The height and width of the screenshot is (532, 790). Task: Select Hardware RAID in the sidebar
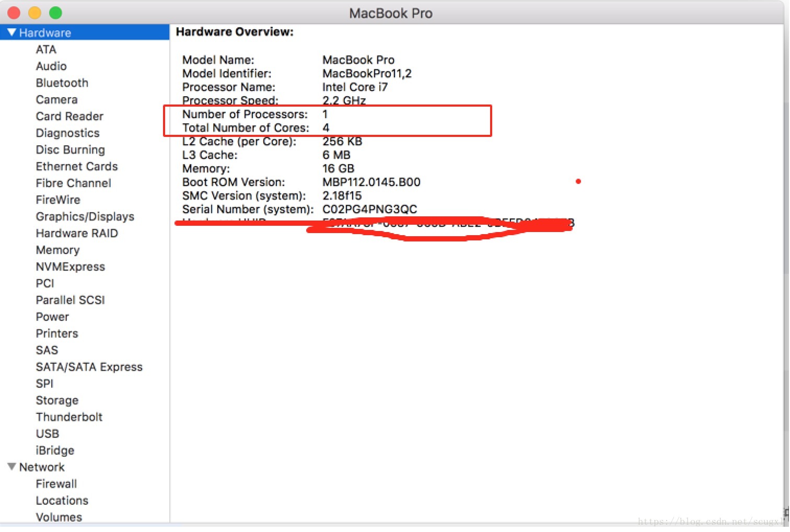tap(77, 233)
